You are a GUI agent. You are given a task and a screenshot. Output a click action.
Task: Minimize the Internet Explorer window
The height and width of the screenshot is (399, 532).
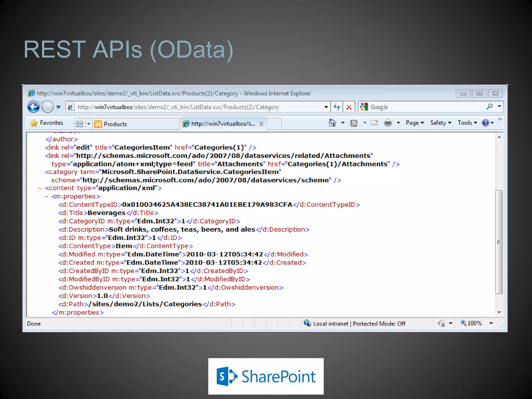click(x=463, y=93)
